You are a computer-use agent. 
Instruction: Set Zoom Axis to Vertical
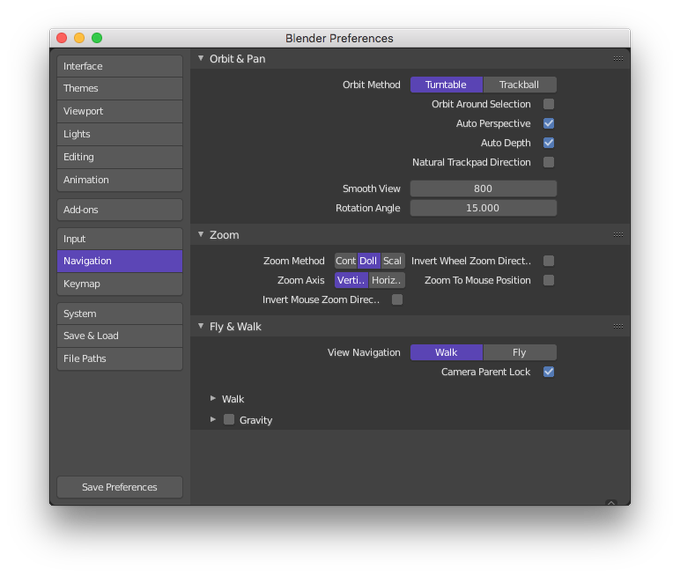pyautogui.click(x=351, y=280)
